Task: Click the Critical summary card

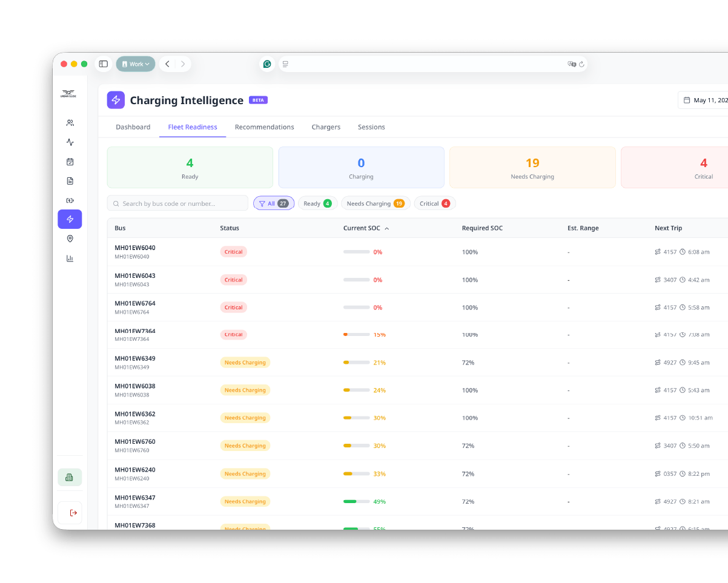Action: click(675, 168)
